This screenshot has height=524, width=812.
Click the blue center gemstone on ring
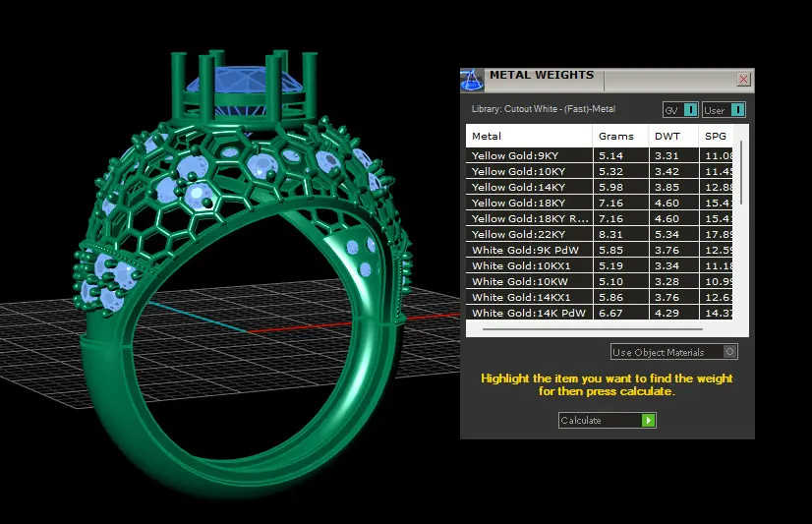244,83
